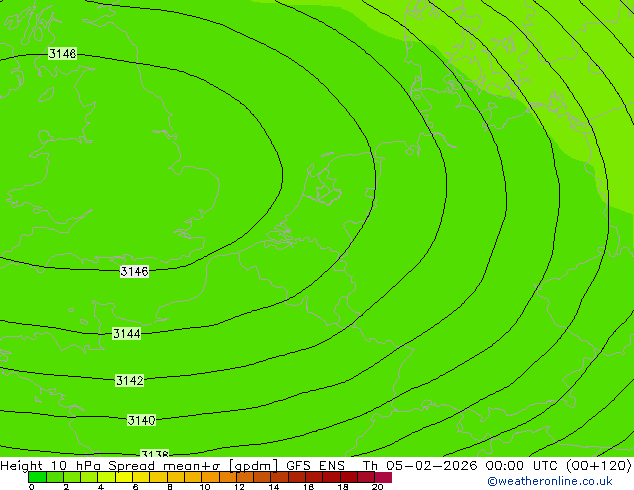Viewport: 634px width, 490px height.
Task: Click the legend tick label 14
Action: pyautogui.click(x=274, y=486)
